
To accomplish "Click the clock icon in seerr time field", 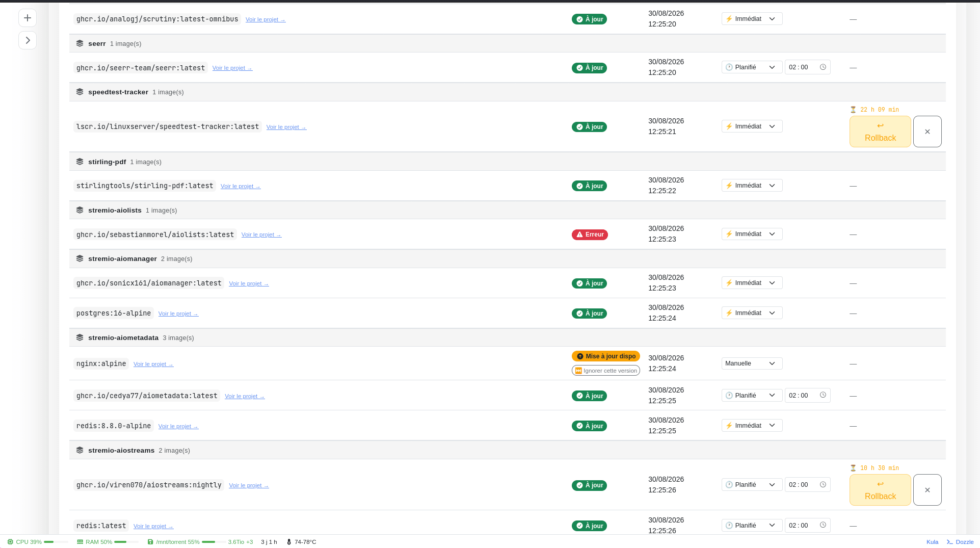I will point(823,67).
